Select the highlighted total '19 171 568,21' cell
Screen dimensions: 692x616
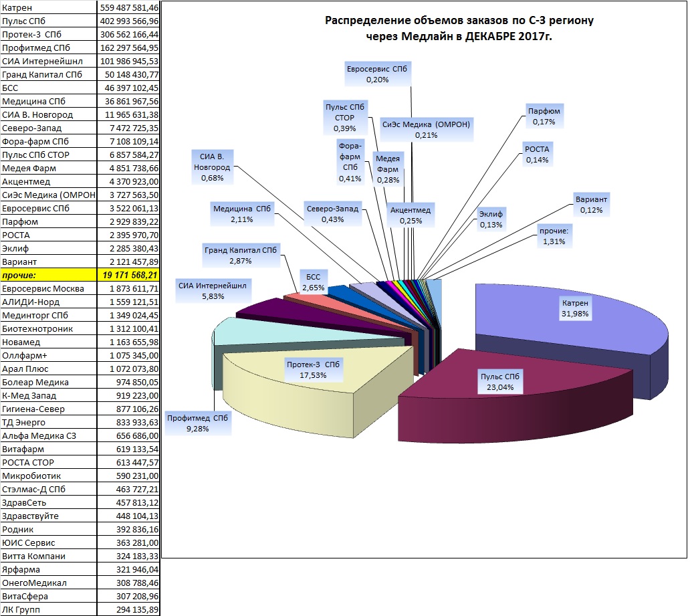(128, 275)
